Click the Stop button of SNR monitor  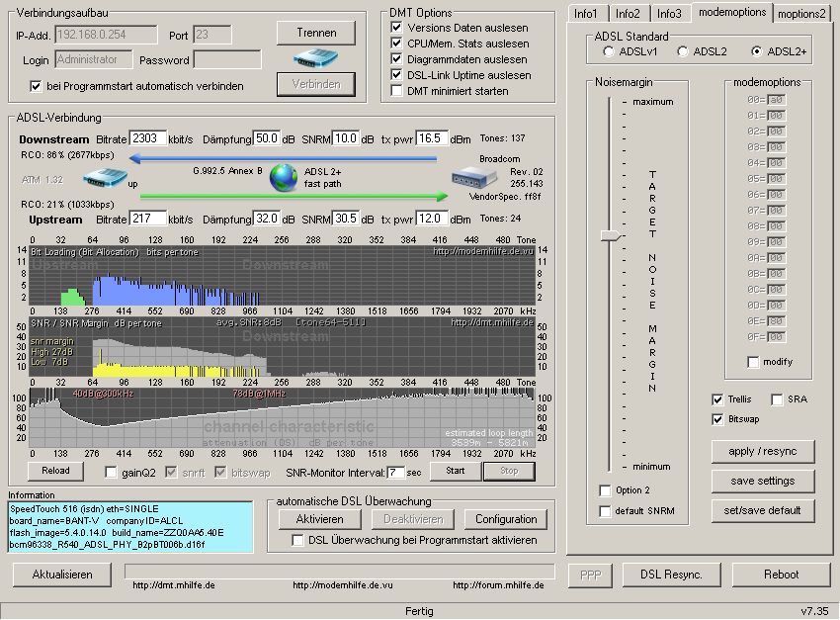(x=510, y=471)
